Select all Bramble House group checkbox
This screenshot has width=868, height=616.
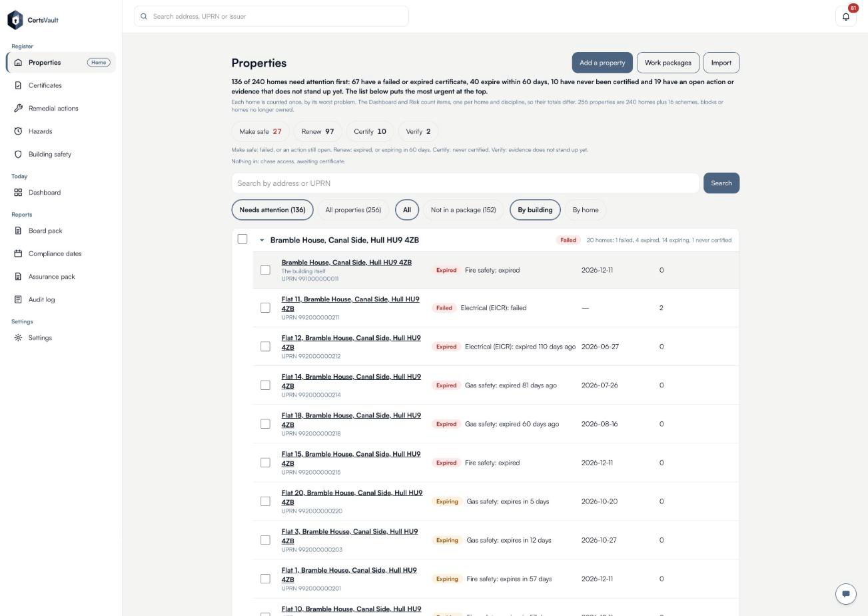pyautogui.click(x=242, y=239)
